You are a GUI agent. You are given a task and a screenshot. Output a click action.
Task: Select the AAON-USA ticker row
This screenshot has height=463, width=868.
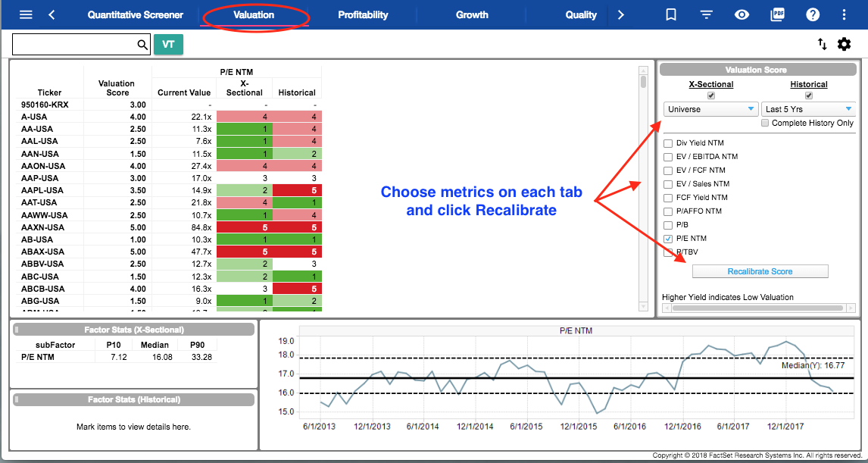(x=169, y=166)
